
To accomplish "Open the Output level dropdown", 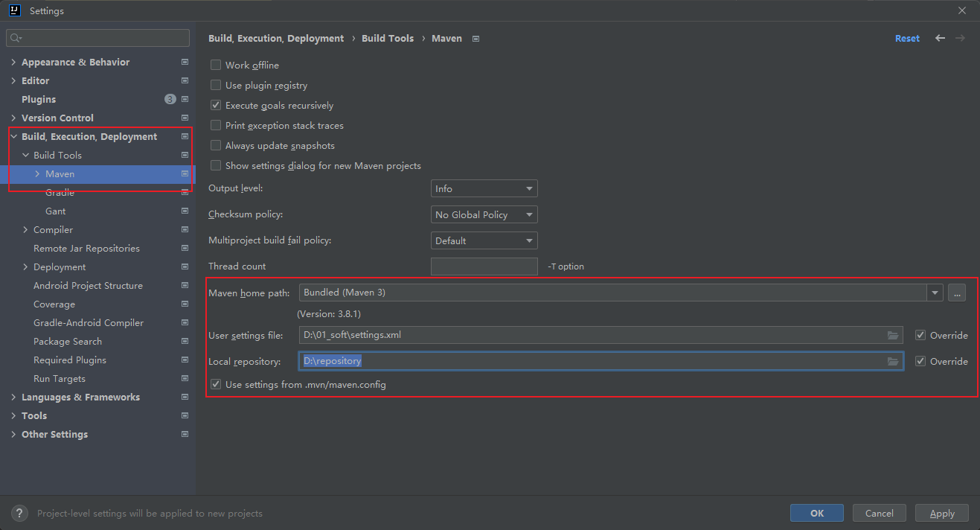I will [484, 189].
